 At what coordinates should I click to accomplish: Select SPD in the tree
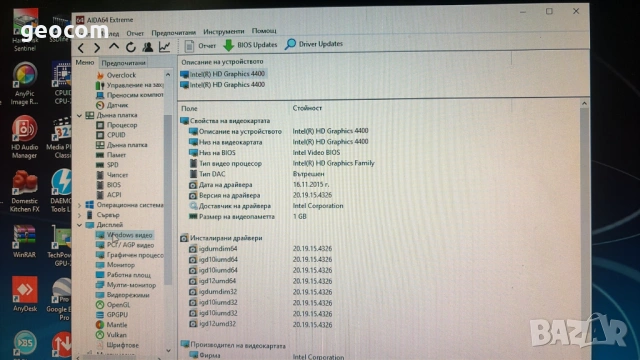point(107,165)
